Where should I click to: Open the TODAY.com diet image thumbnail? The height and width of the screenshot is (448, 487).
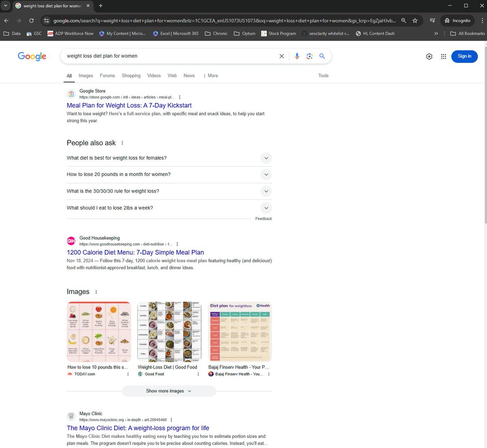tap(99, 332)
